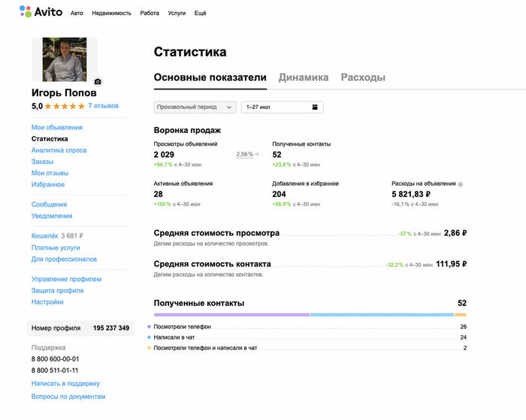Viewport: 526px width, 420px height.
Task: Click the five-star rating icons
Action: click(x=65, y=107)
